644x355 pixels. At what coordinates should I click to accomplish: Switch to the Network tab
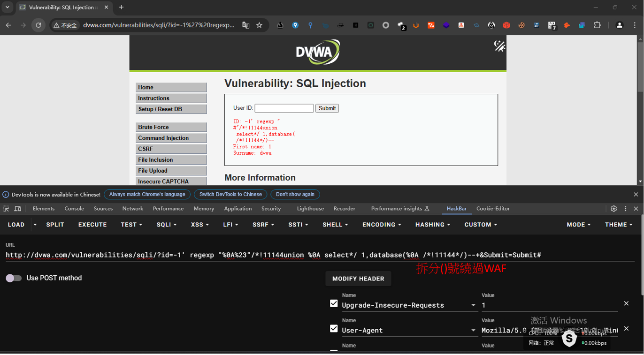pyautogui.click(x=133, y=209)
